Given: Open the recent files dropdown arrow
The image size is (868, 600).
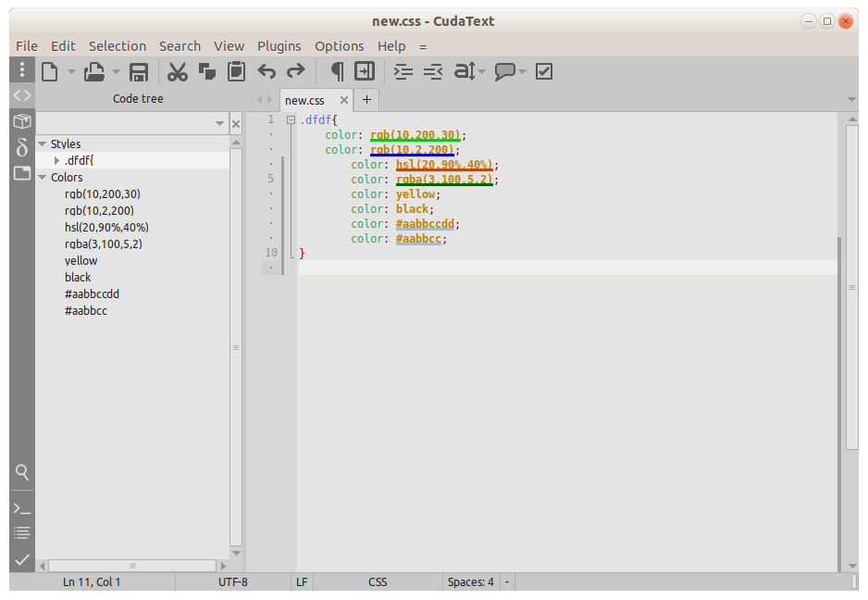Looking at the screenshot, I should coord(116,71).
